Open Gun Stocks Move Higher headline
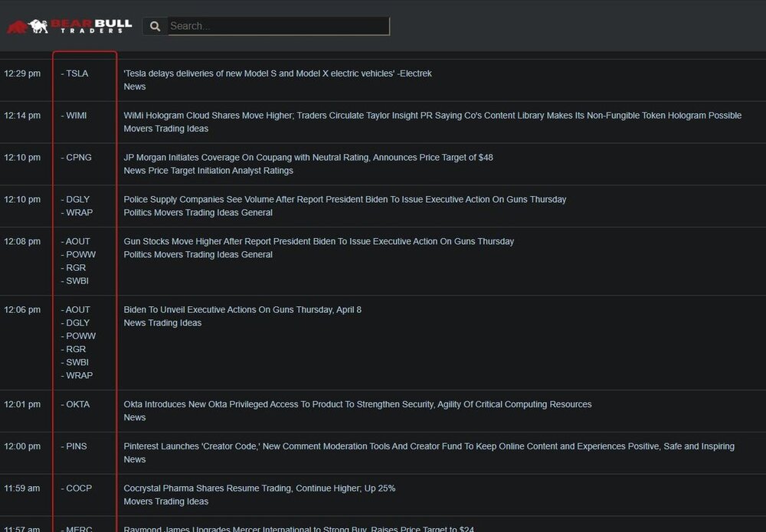This screenshot has height=532, width=766. coord(319,242)
